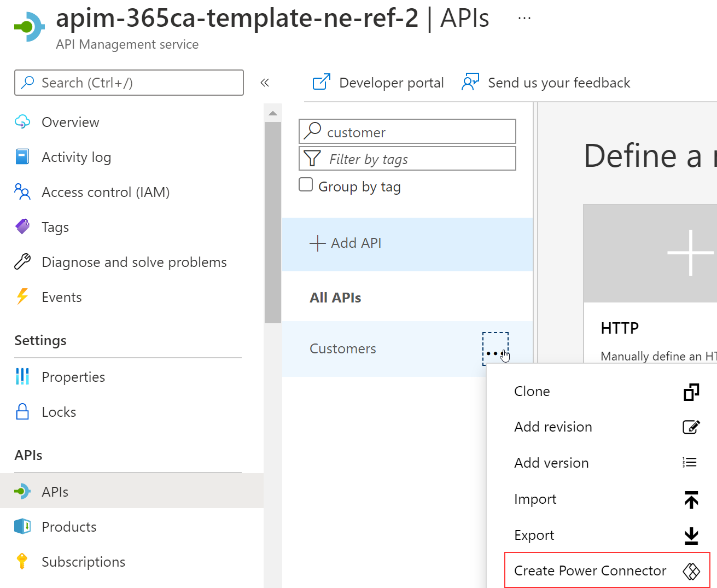The image size is (717, 588).
Task: Send us your feedback
Action: 559,83
